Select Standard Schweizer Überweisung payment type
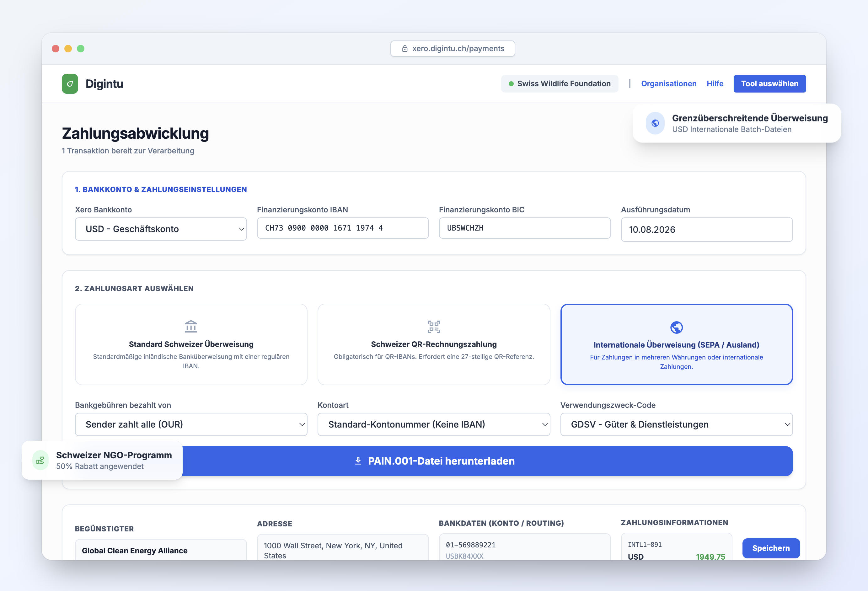Screen dimensions: 868x591 pos(191,344)
